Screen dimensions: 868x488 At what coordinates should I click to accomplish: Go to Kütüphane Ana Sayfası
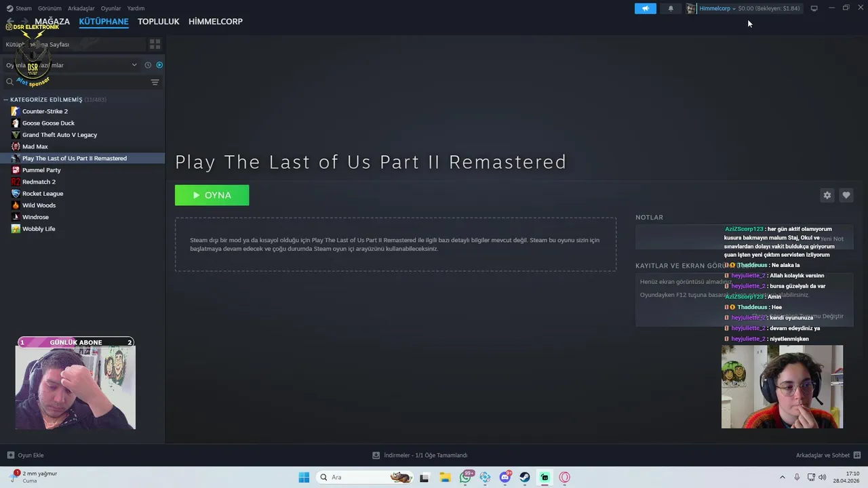(x=73, y=44)
